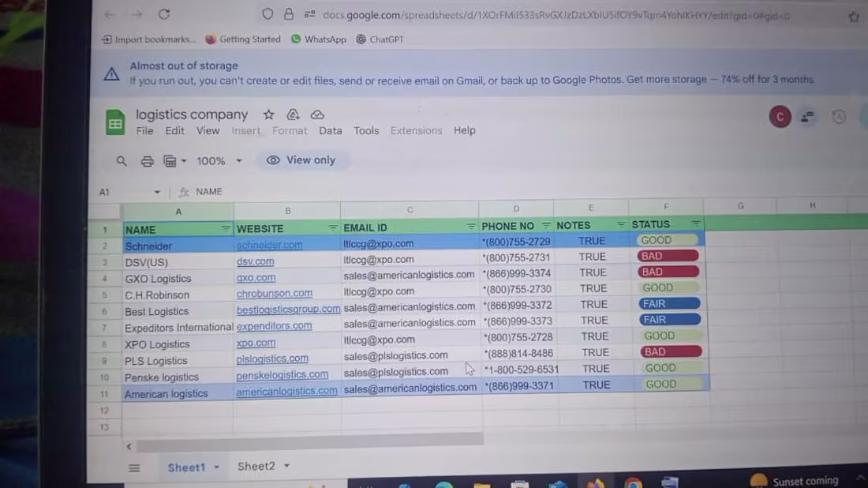Image resolution: width=868 pixels, height=488 pixels.
Task: Check the cloud document status icon
Action: tap(317, 114)
